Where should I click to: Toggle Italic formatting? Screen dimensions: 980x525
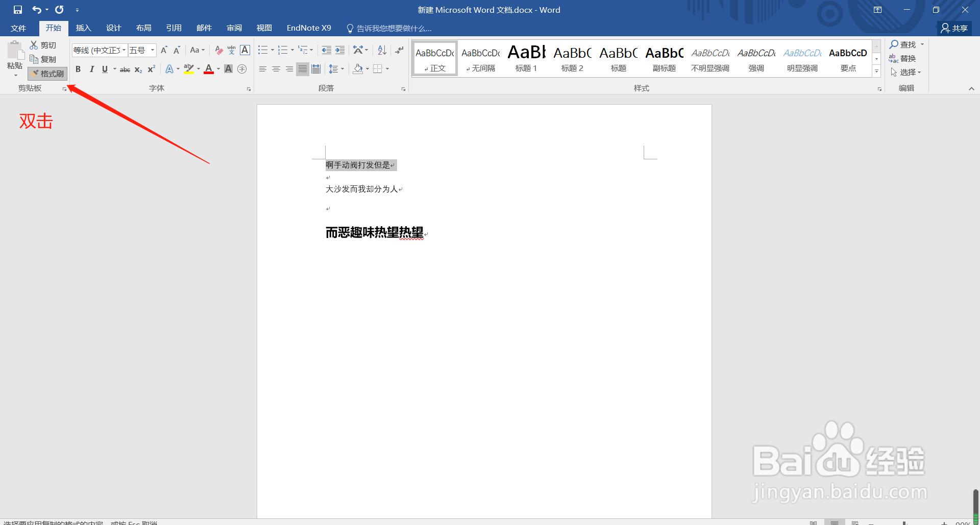coord(91,69)
